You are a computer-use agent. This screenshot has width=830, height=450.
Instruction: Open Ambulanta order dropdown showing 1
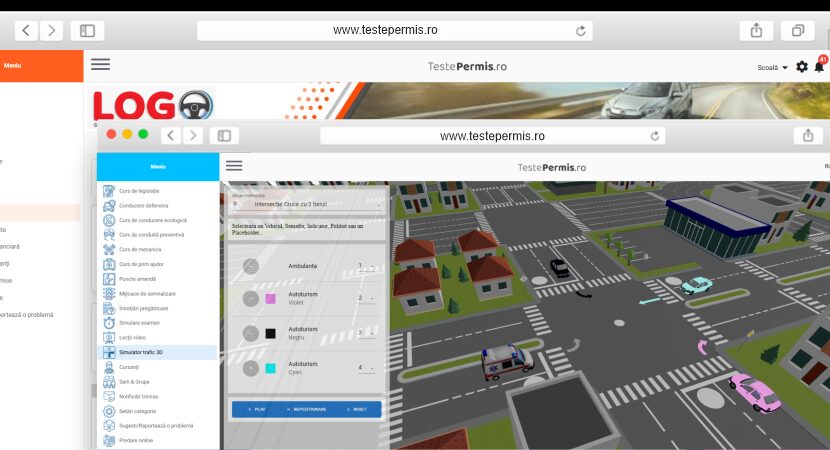click(x=366, y=266)
